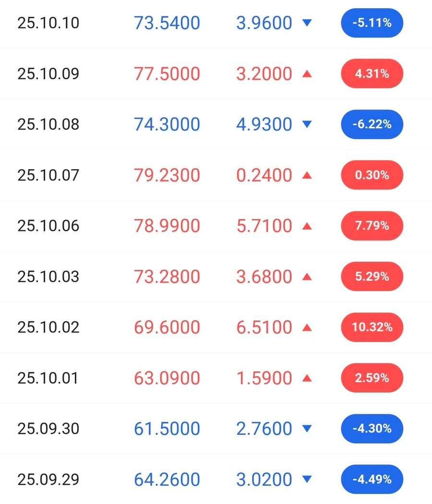Image resolution: width=432 pixels, height=504 pixels.
Task: Select the 25.10.07 date row
Action: click(48, 175)
